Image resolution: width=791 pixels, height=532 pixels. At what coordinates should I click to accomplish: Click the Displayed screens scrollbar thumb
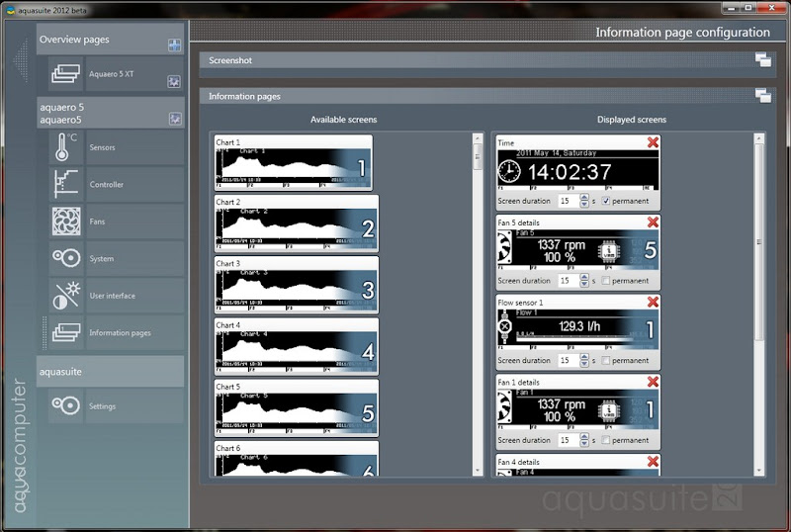[759, 242]
